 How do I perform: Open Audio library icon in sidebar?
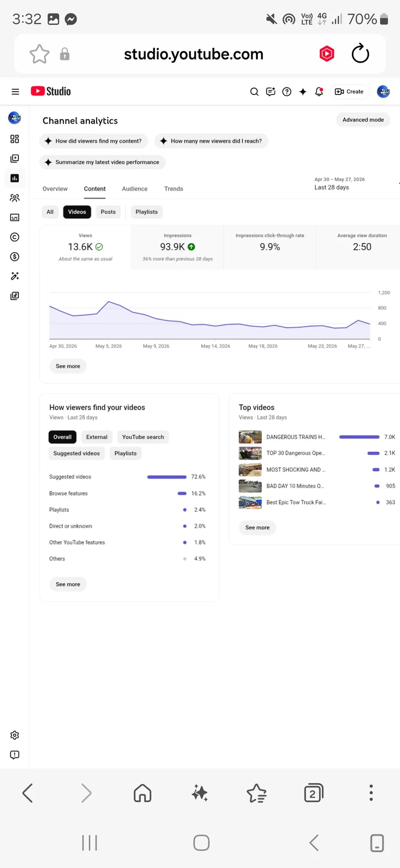pos(15,296)
